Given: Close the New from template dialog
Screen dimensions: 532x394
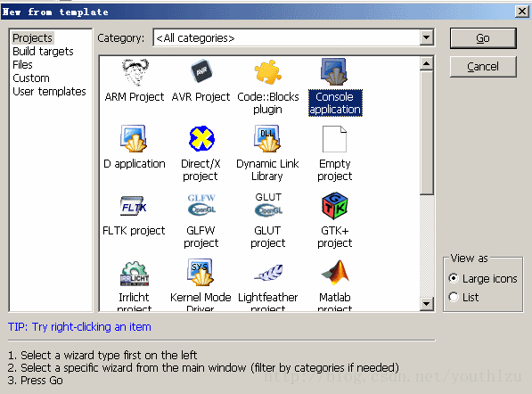Looking at the screenshot, I should coord(522,12).
